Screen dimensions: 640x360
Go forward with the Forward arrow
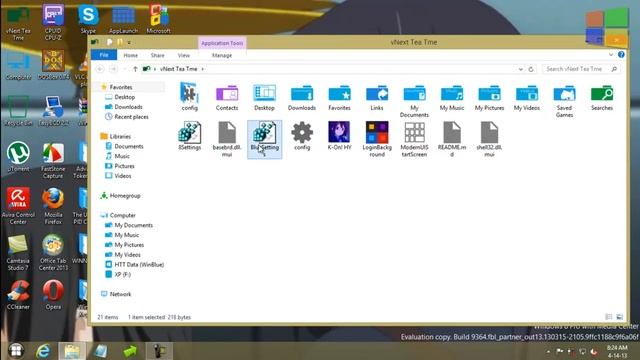click(113, 69)
